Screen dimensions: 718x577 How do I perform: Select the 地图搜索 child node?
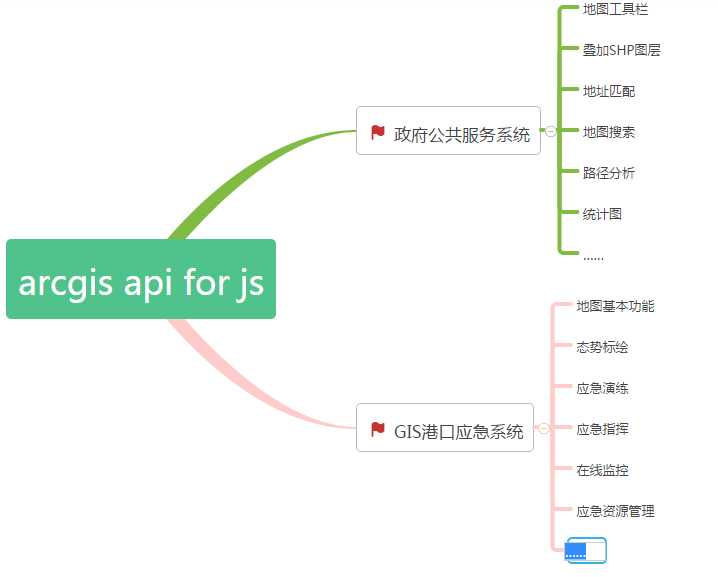point(609,132)
